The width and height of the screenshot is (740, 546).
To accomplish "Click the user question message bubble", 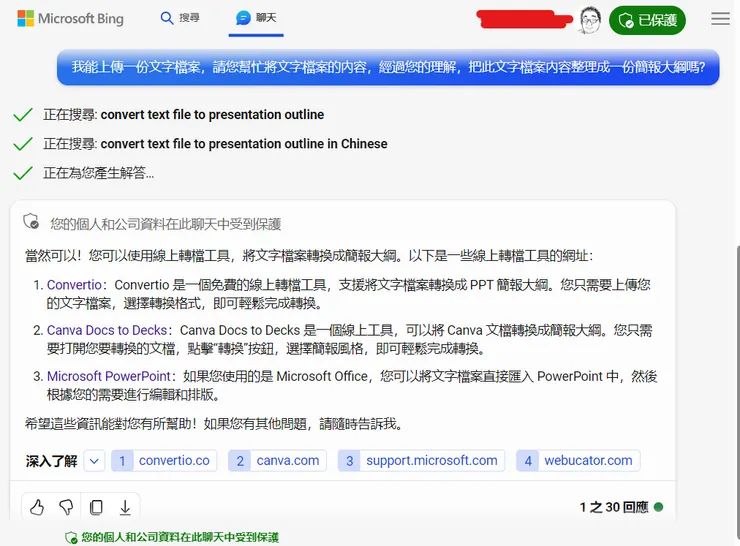I will (388, 67).
